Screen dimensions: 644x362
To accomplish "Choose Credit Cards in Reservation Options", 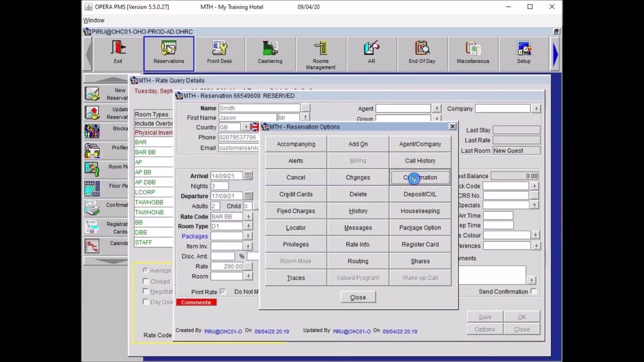I will (296, 194).
